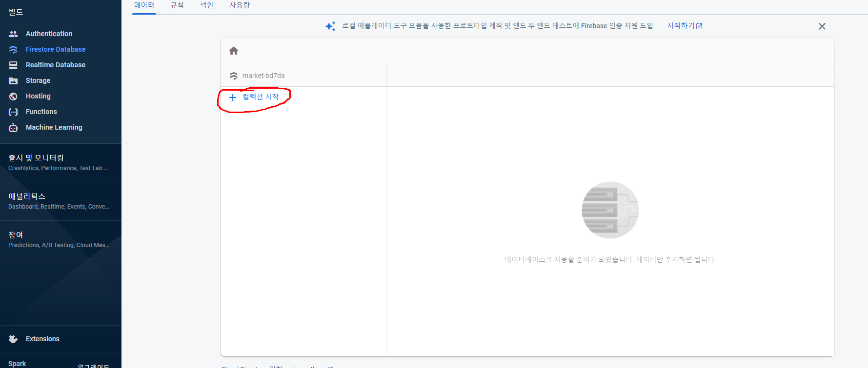Open the Storage section

click(38, 80)
